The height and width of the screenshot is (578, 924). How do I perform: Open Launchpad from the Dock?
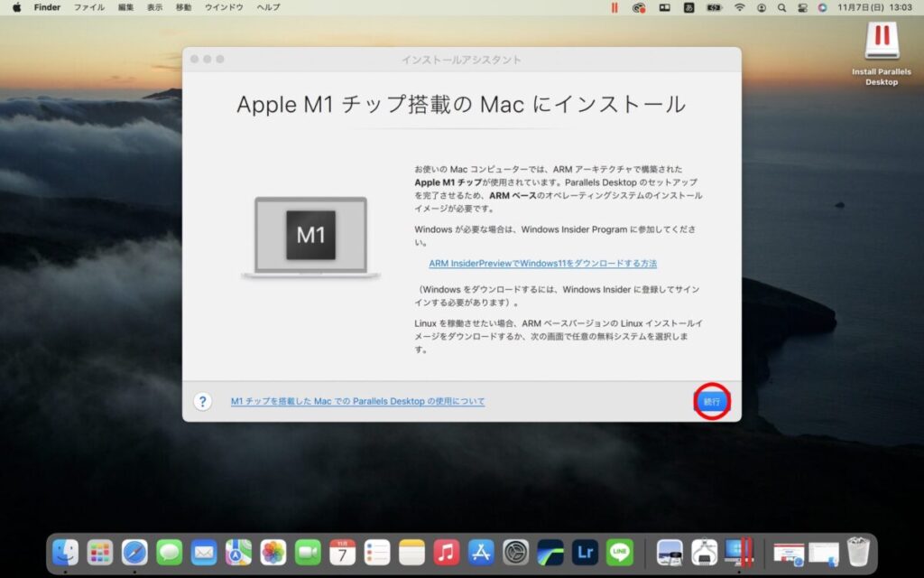pos(99,553)
